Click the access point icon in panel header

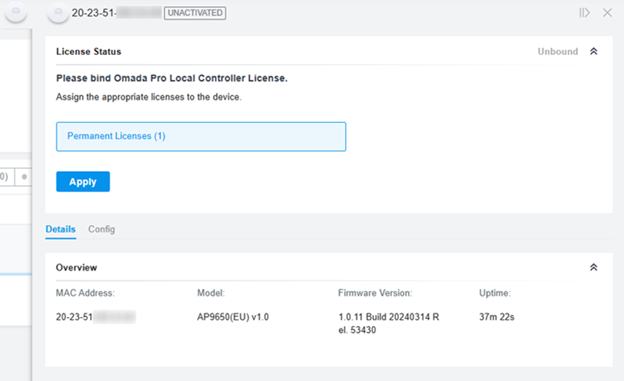point(58,13)
